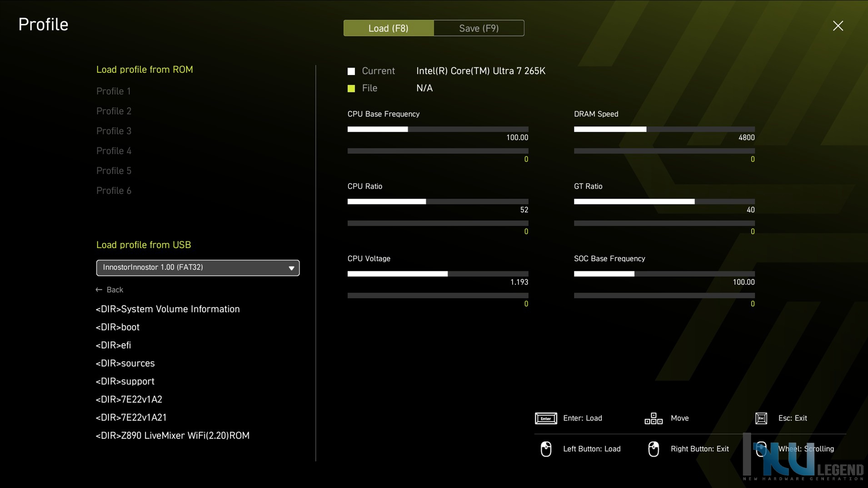Image resolution: width=868 pixels, height=488 pixels.
Task: Click the GT Ratio value 40
Action: [750, 210]
